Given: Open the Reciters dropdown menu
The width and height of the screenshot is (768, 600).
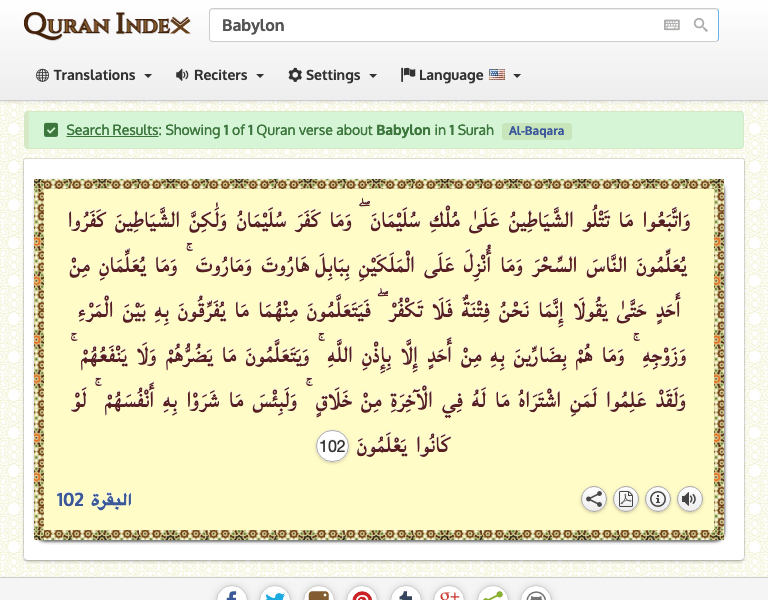Looking at the screenshot, I should click(x=219, y=75).
